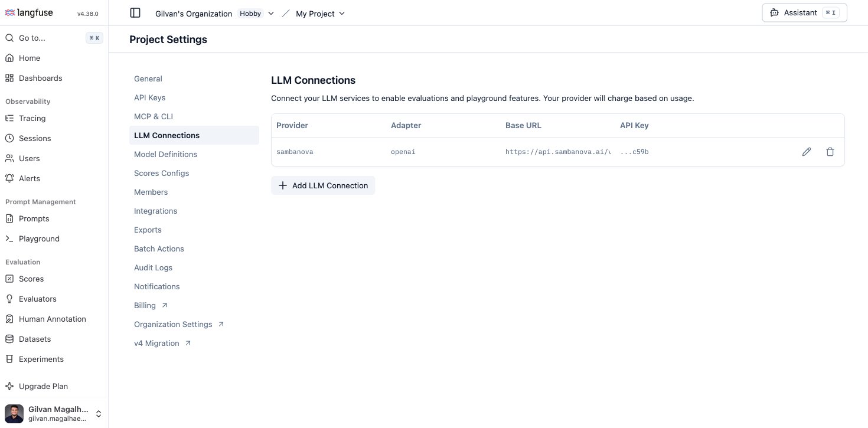Open Audit Logs settings
Viewport: 868px width, 428px height.
tap(194, 267)
